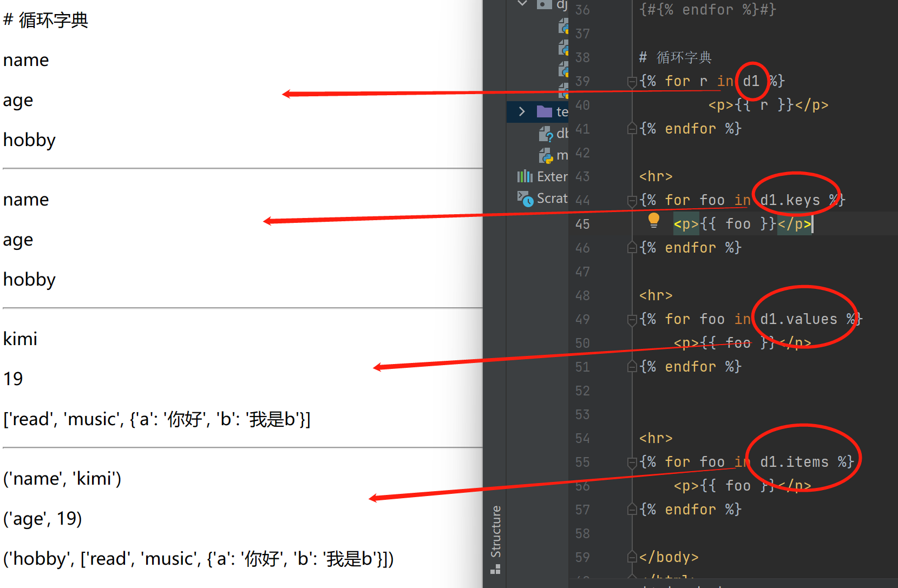Image resolution: width=898 pixels, height=588 pixels.
Task: Click the Scratches and Consoles icon
Action: coord(525,199)
